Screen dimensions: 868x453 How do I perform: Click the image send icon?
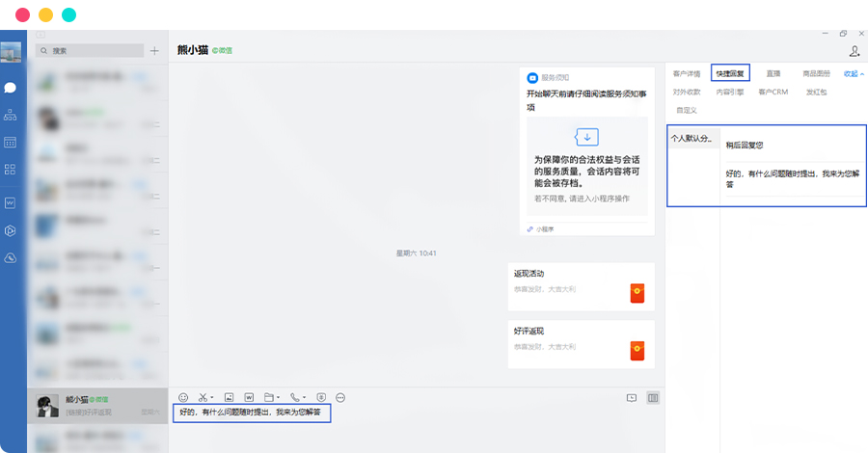[x=229, y=397]
